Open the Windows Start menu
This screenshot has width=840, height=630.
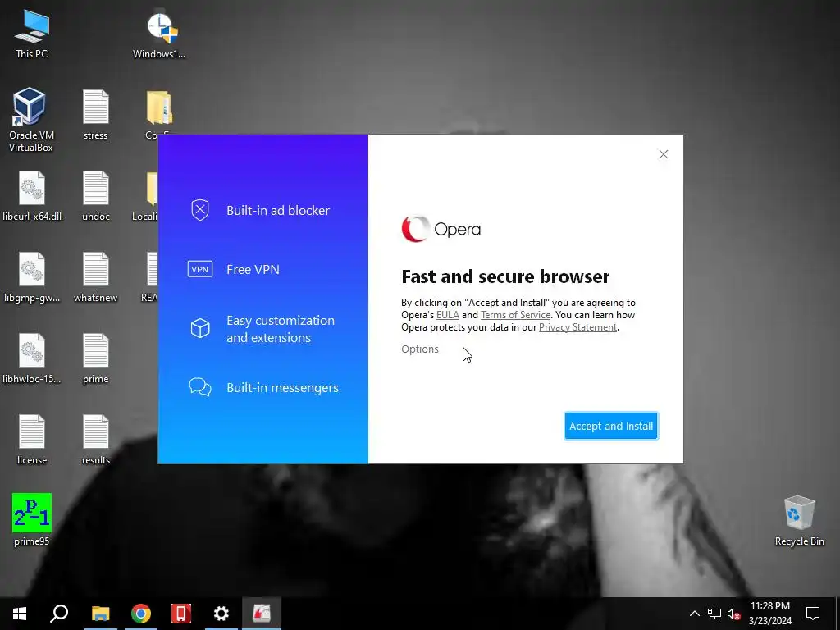click(20, 614)
